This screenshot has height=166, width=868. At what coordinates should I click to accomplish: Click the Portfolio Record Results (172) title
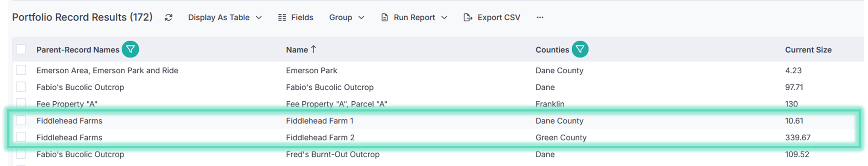(82, 17)
